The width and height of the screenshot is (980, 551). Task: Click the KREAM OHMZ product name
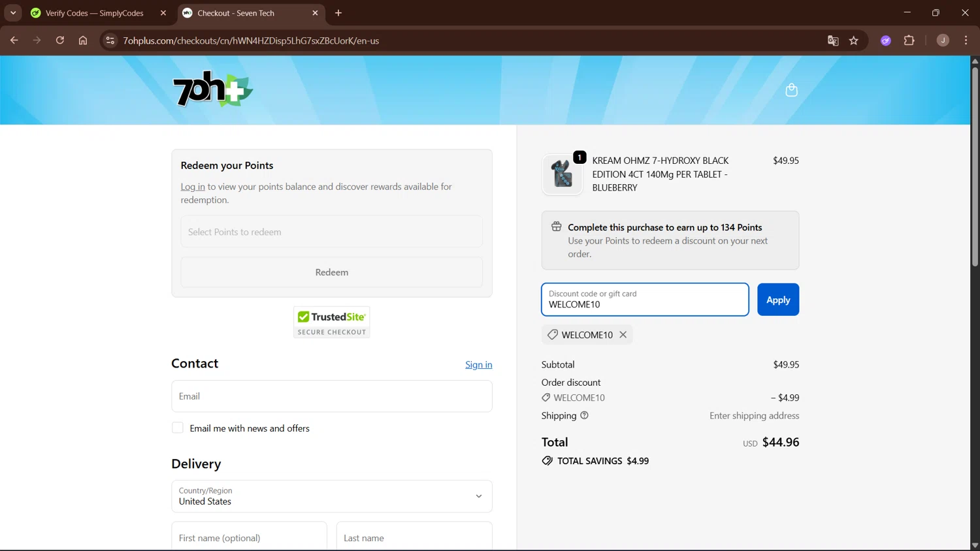click(661, 174)
